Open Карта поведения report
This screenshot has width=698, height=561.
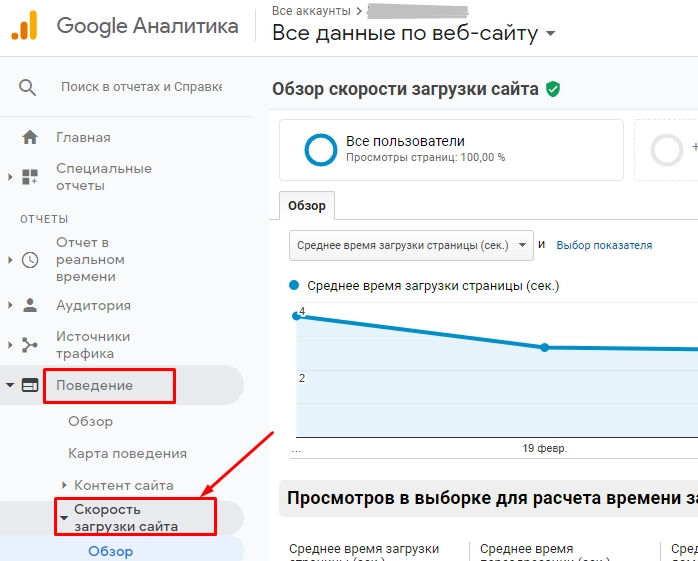point(127,453)
